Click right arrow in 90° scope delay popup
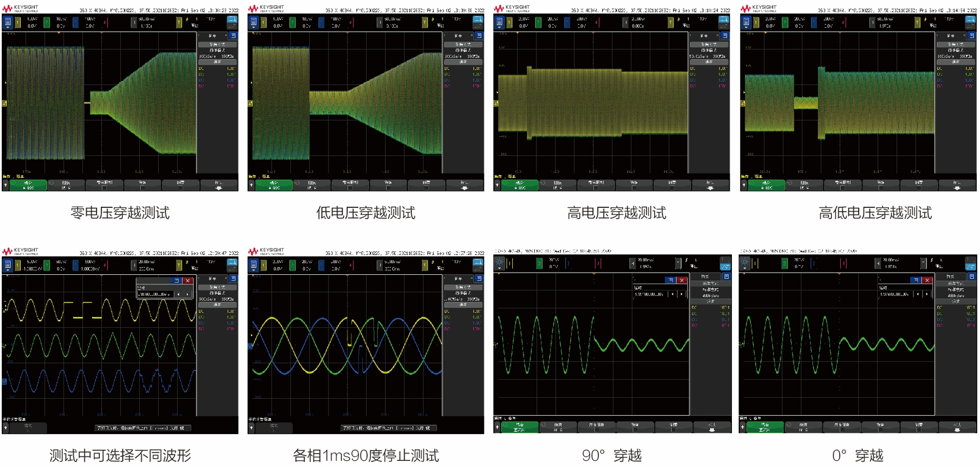The height and width of the screenshot is (467, 980). 681,294
